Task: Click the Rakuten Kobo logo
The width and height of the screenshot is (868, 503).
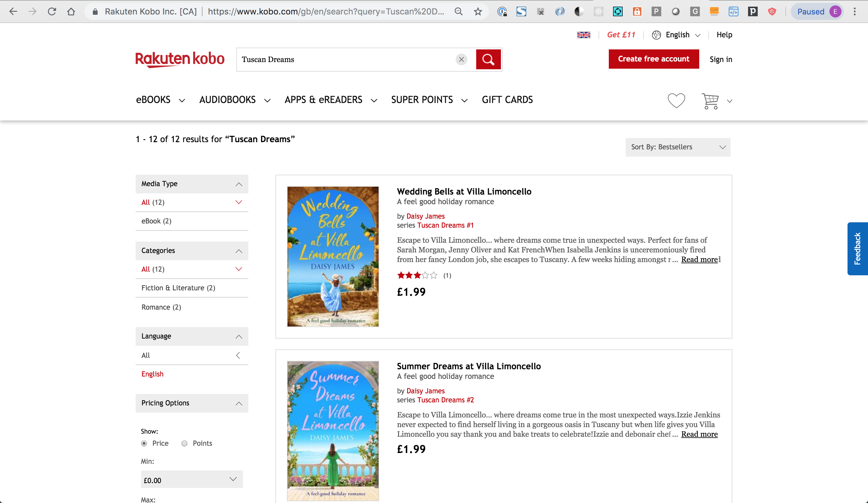Action: pos(179,59)
